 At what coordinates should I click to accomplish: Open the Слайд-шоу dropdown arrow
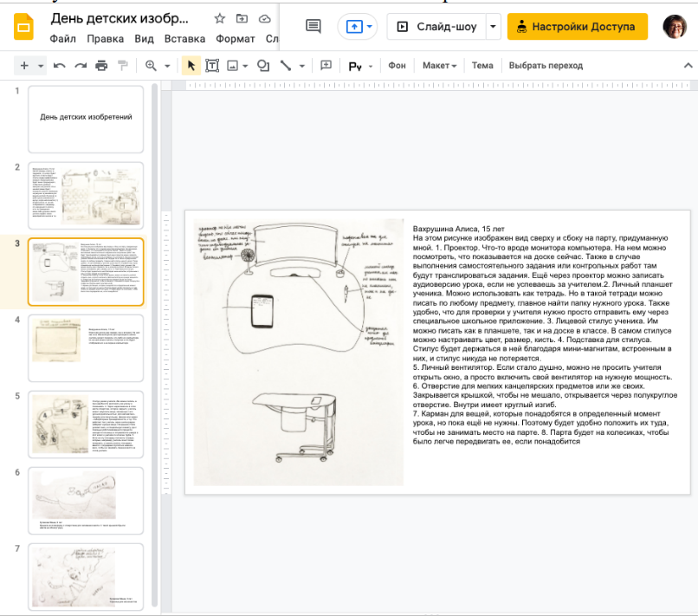(494, 27)
